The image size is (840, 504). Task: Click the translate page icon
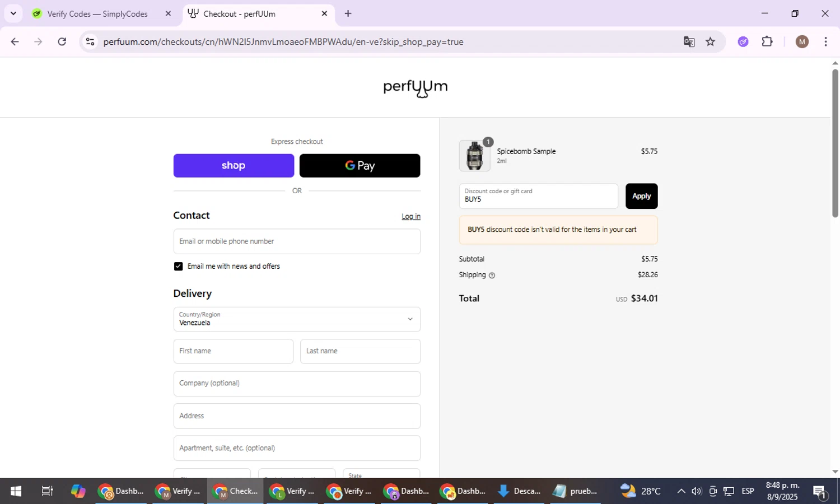pos(689,41)
